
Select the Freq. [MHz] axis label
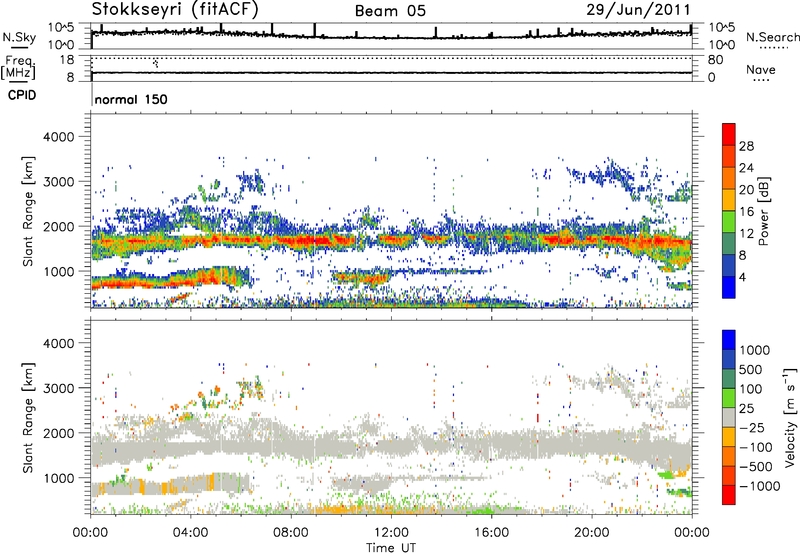pos(18,67)
